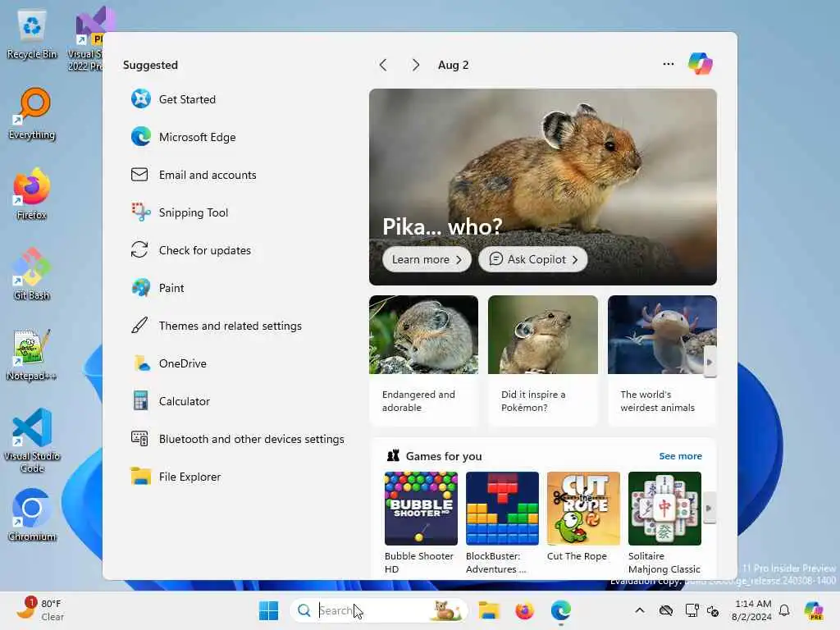The width and height of the screenshot is (840, 630).
Task: Select the Chromium desktop shortcut
Action: tap(32, 515)
